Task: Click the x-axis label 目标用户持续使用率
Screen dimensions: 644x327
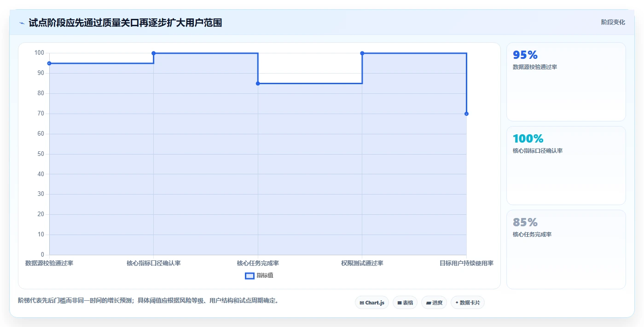Action: [466, 264]
